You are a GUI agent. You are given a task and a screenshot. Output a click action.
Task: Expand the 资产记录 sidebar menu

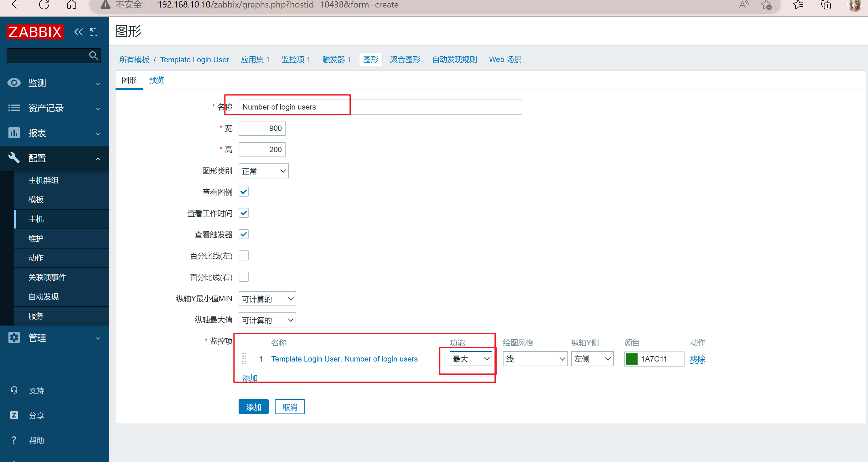click(54, 108)
